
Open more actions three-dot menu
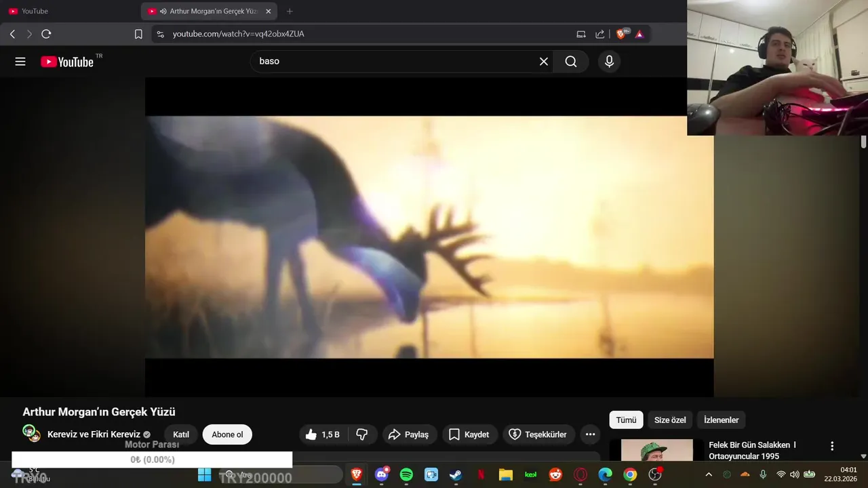[x=590, y=434]
